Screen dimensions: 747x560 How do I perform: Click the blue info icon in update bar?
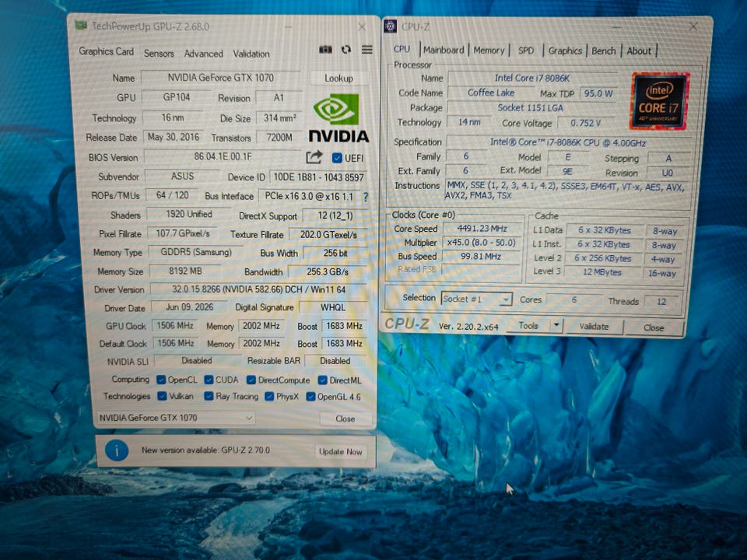click(x=117, y=450)
